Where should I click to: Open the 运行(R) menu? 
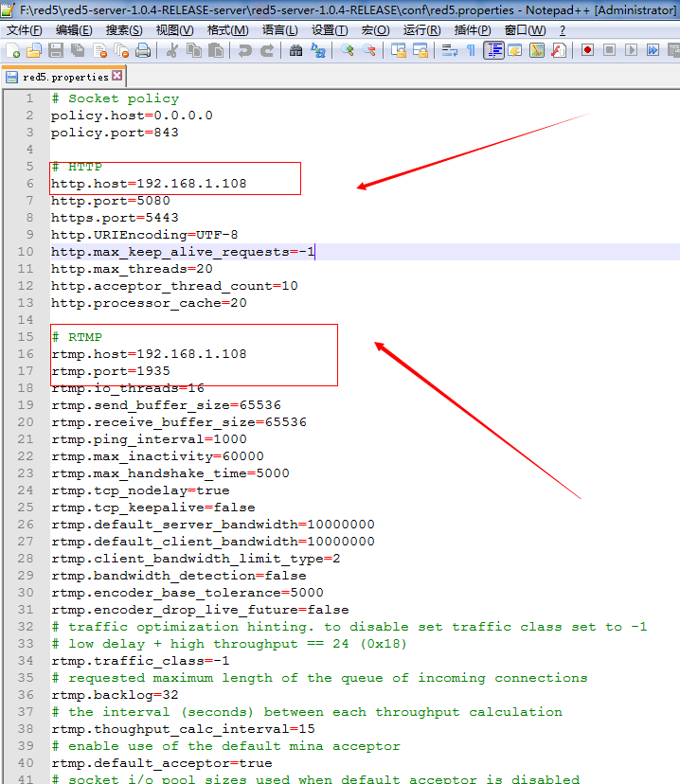(x=422, y=30)
